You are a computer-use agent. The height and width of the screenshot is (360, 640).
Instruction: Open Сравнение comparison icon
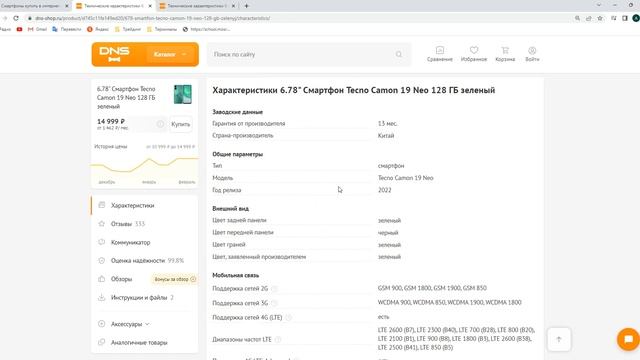tap(440, 54)
